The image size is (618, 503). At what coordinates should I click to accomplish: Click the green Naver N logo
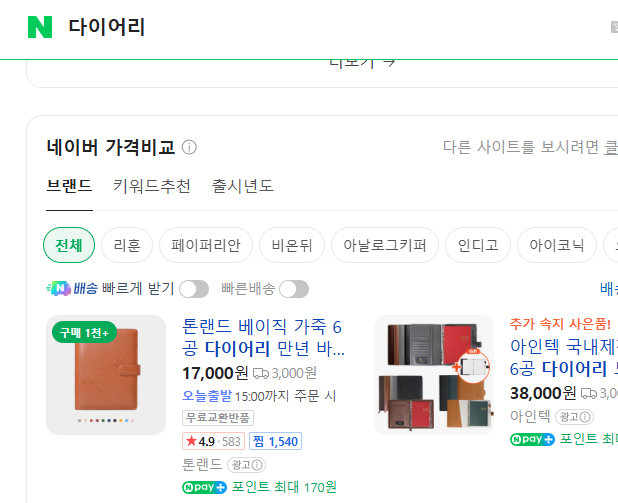(40, 27)
